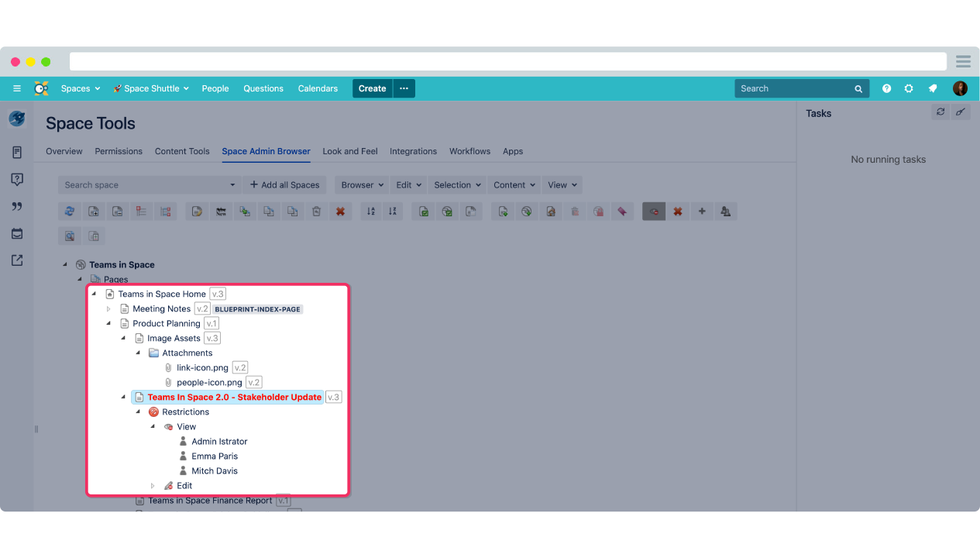This screenshot has width=980, height=558.
Task: Expand the Meeting Notes tree node
Action: coord(108,308)
